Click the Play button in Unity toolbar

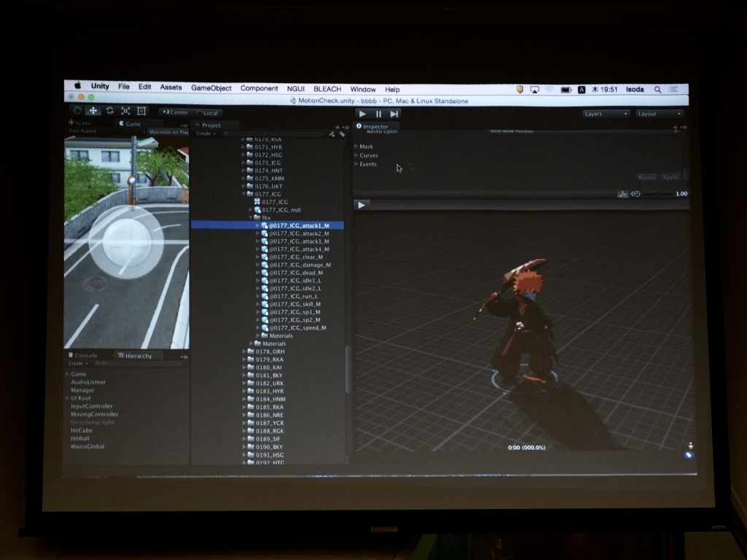point(363,114)
